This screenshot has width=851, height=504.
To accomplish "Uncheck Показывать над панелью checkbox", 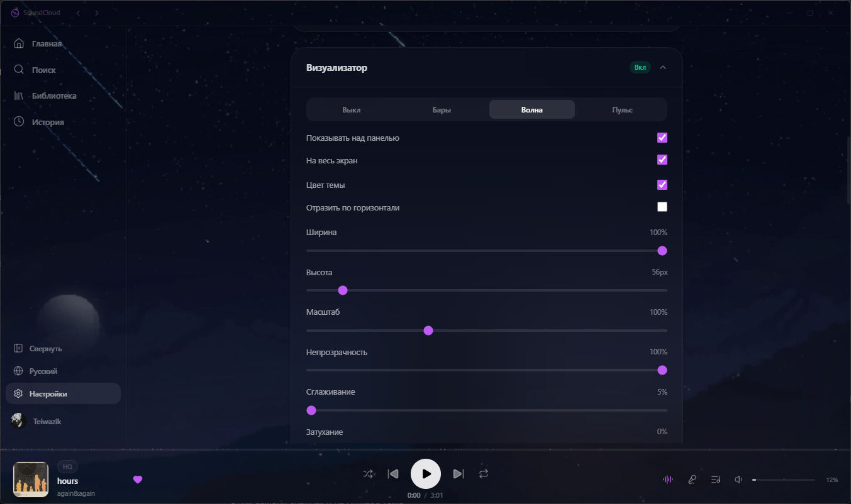I will [662, 138].
